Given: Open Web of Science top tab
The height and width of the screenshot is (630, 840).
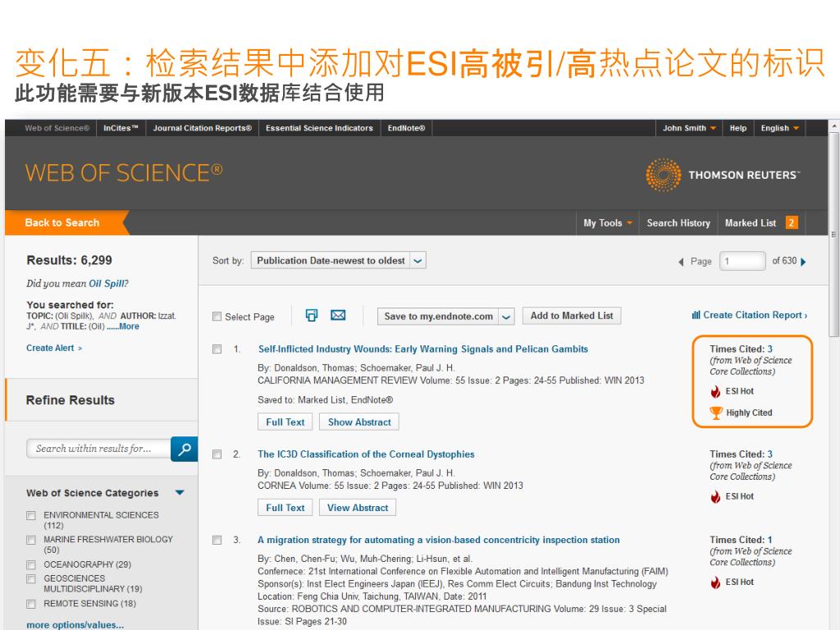Looking at the screenshot, I should click(x=57, y=128).
